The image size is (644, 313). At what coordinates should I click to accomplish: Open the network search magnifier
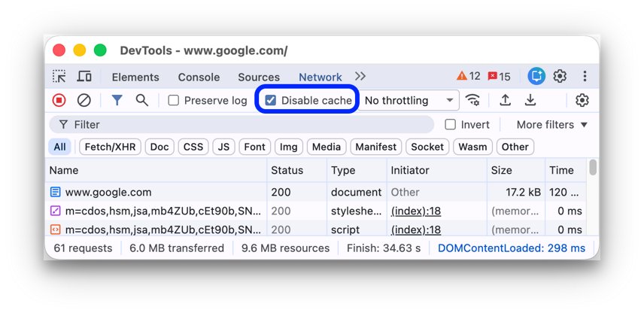[x=142, y=100]
